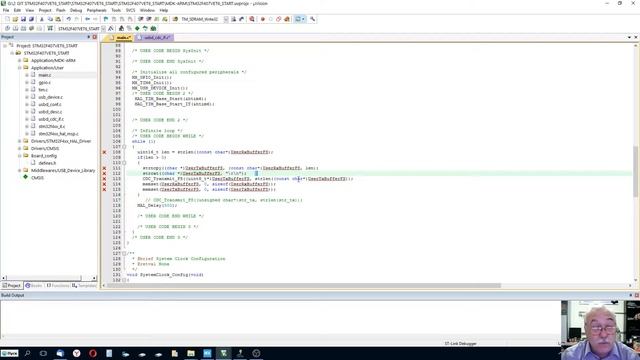Open Manage Project Items icon
Viewport: 640px width, 360px height.
pyautogui.click(x=121, y=29)
